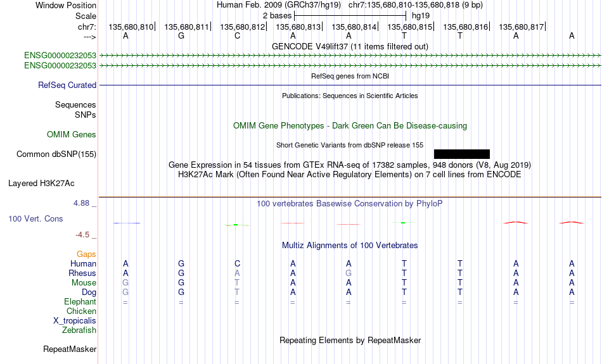Click Repeating Elements by RepeatMasker title
Image resolution: width=602 pixels, height=364 pixels.
pyautogui.click(x=350, y=340)
